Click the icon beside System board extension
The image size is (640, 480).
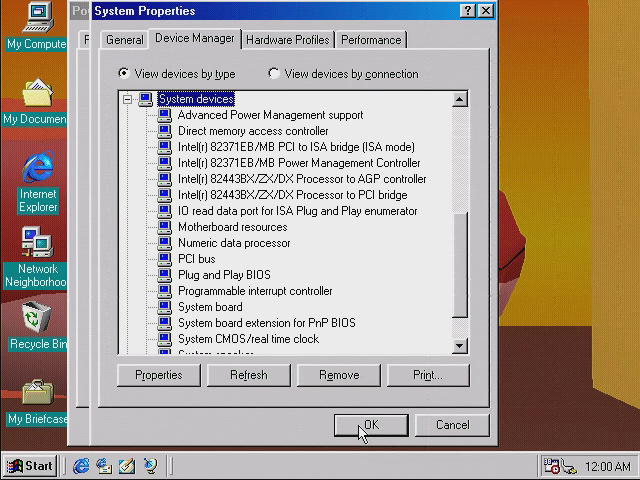[164, 323]
